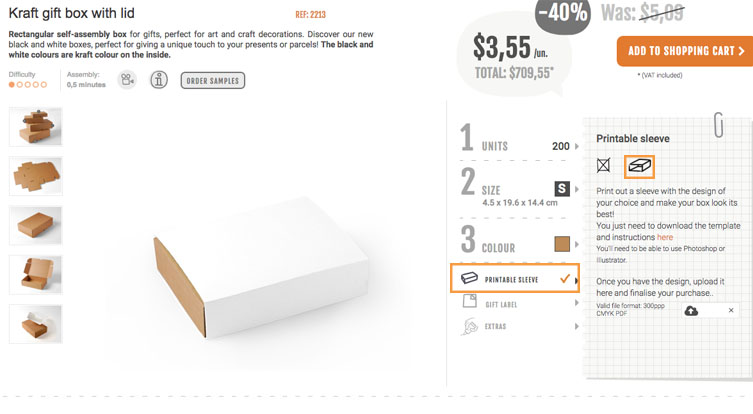Click the upload cloud icon
Viewport: 753px width, 414px height.
pyautogui.click(x=691, y=311)
